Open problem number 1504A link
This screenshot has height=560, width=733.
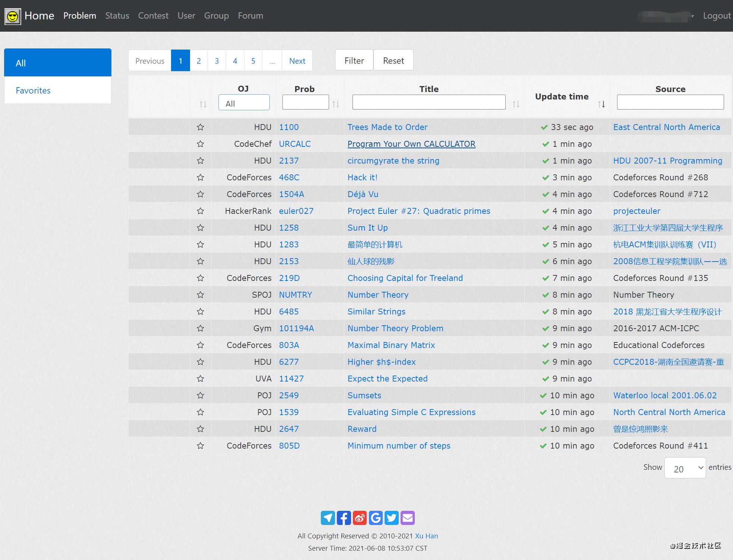point(291,194)
